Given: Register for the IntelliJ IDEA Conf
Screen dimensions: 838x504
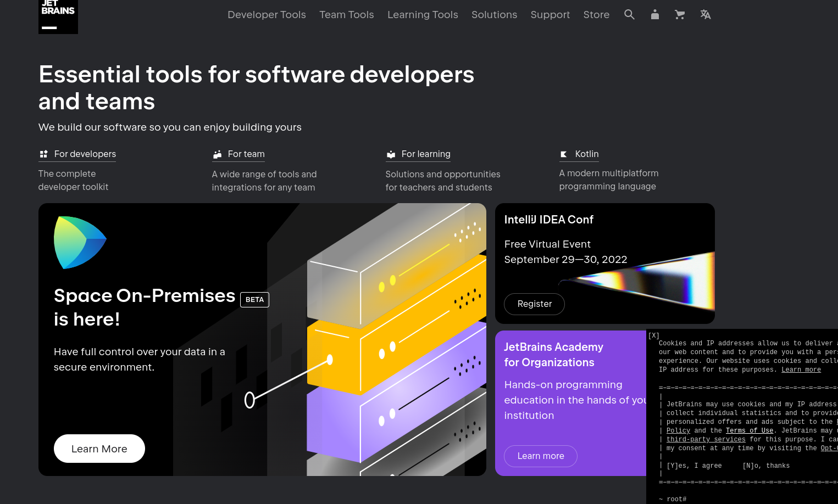Looking at the screenshot, I should point(534,304).
